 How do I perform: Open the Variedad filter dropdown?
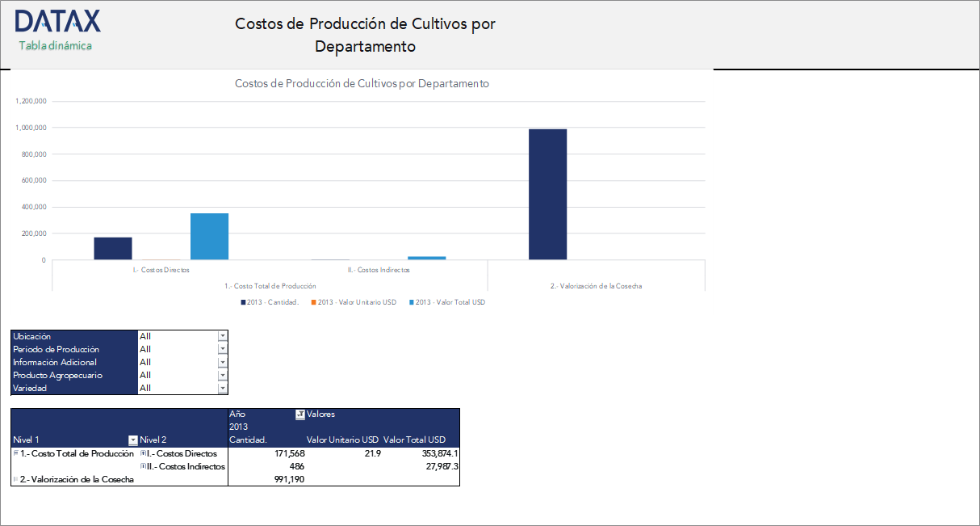(223, 388)
